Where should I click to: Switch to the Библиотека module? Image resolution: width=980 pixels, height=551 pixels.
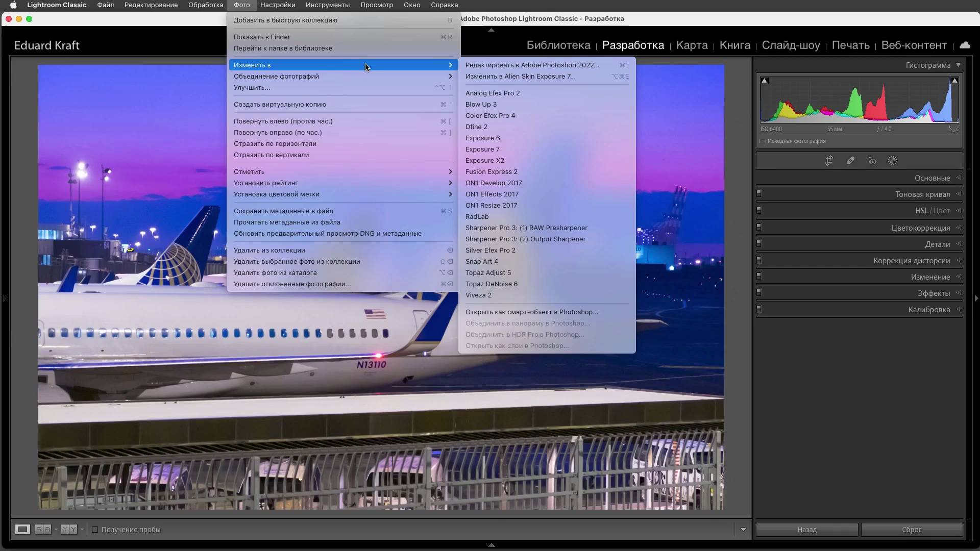pos(558,45)
